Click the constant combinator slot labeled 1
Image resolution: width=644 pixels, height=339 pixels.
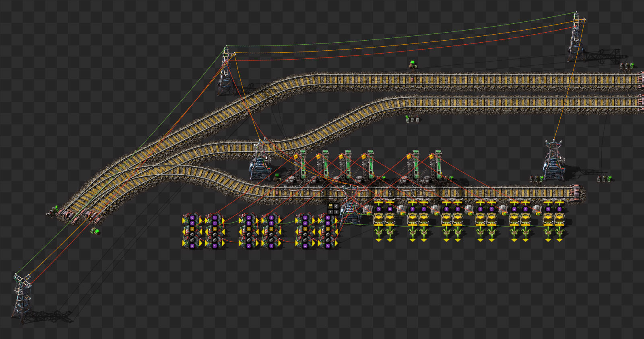pyautogui.click(x=330, y=212)
